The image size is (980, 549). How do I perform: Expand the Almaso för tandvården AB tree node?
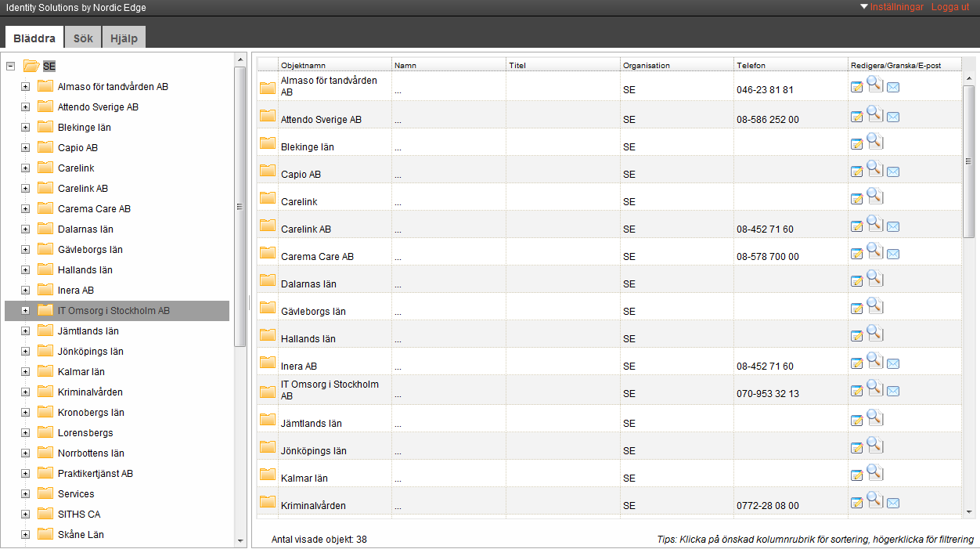(25, 87)
